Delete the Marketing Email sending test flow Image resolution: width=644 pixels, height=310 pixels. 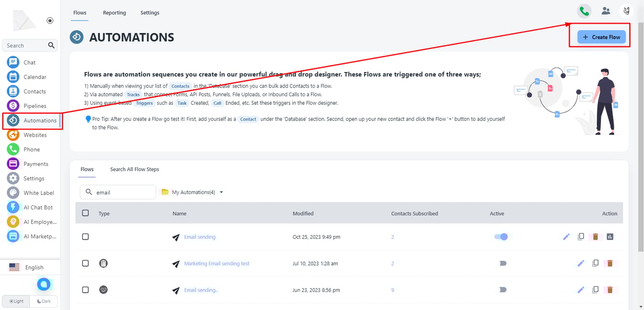click(610, 263)
